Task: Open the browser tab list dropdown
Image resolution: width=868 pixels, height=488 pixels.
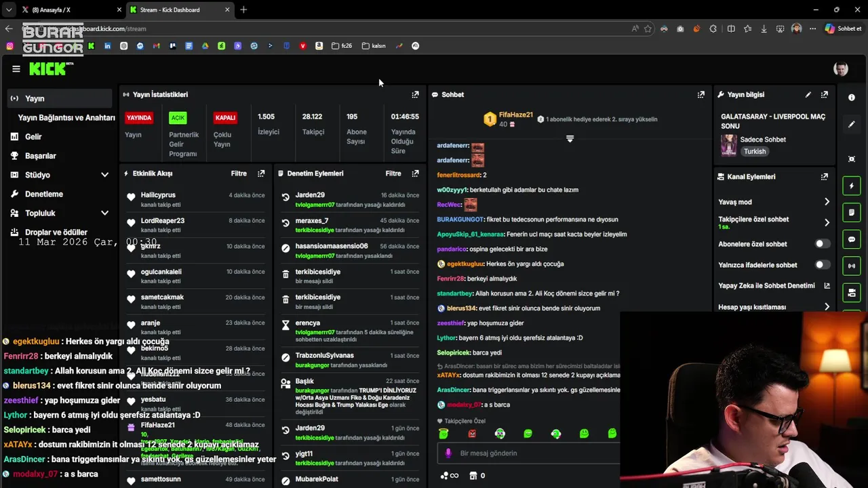Action: click(x=8, y=9)
